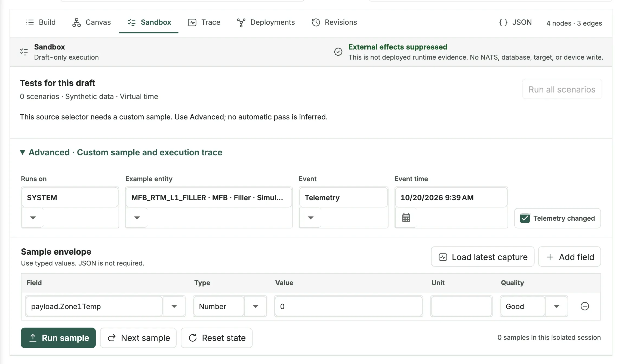Click the Event Telemetry field
The width and height of the screenshot is (622, 364).
[x=343, y=198]
